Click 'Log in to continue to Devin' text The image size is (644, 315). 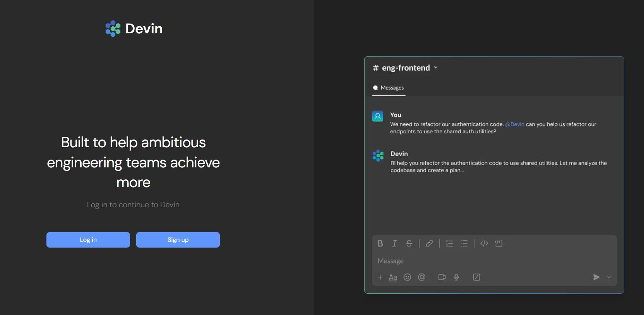133,205
